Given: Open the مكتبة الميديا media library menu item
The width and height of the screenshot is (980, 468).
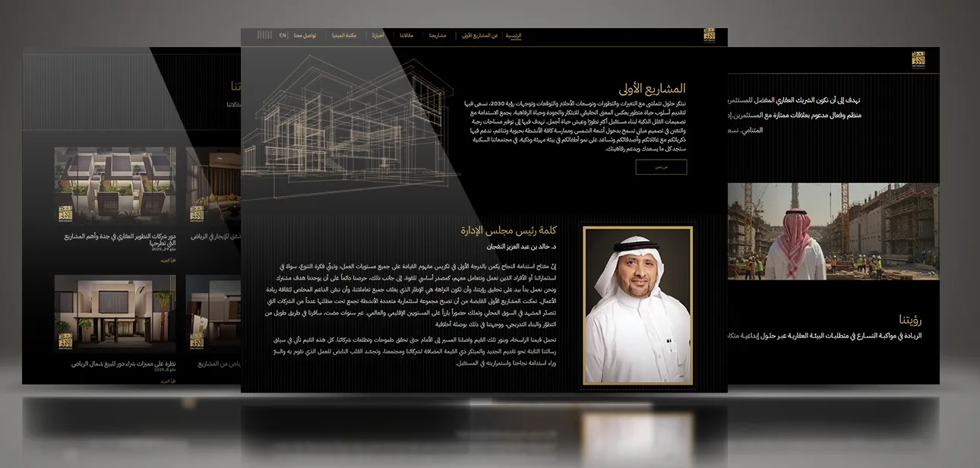Looking at the screenshot, I should [344, 36].
